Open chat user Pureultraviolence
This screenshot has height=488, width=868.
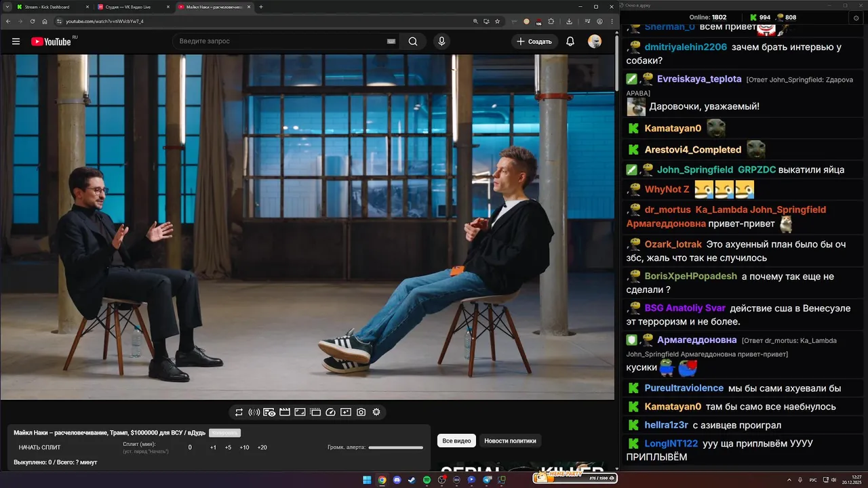(684, 388)
